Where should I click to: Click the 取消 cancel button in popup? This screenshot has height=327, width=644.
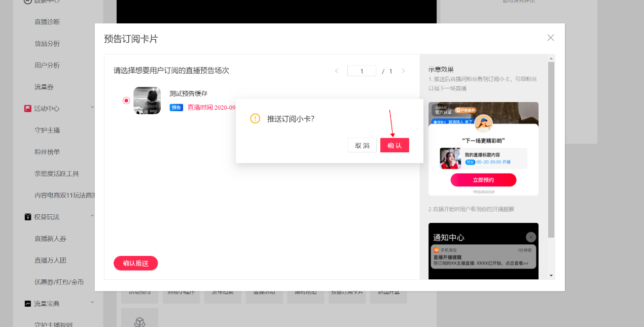coord(362,145)
